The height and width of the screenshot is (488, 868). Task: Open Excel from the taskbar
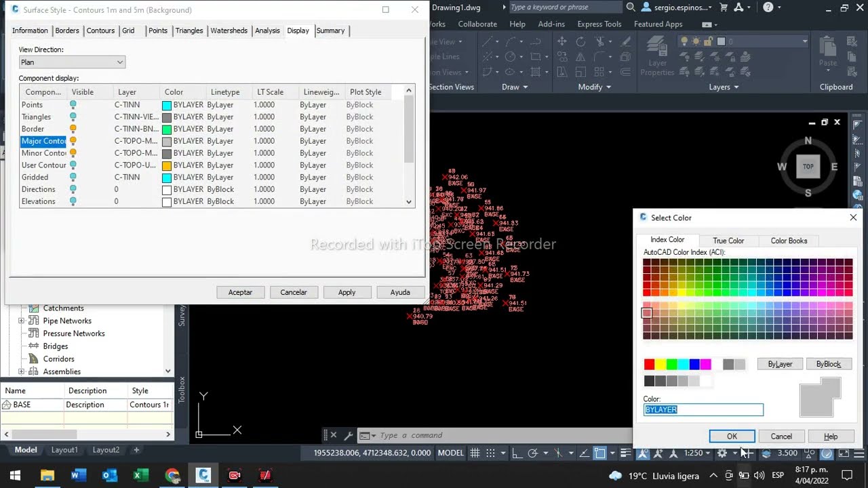click(x=140, y=475)
